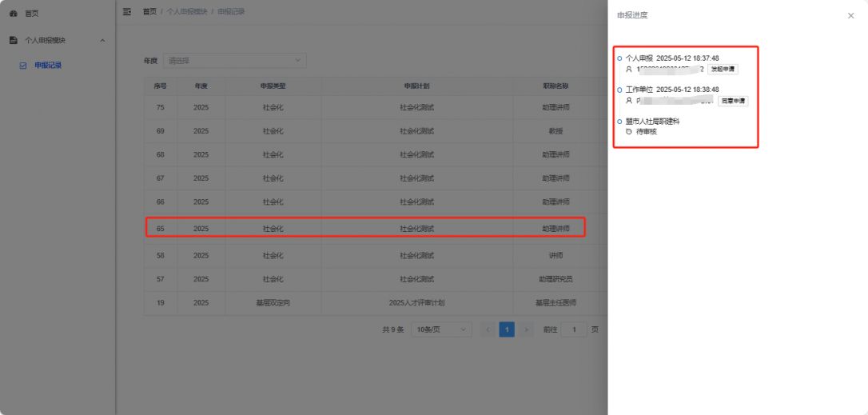Click the 年度 column header

pos(201,86)
